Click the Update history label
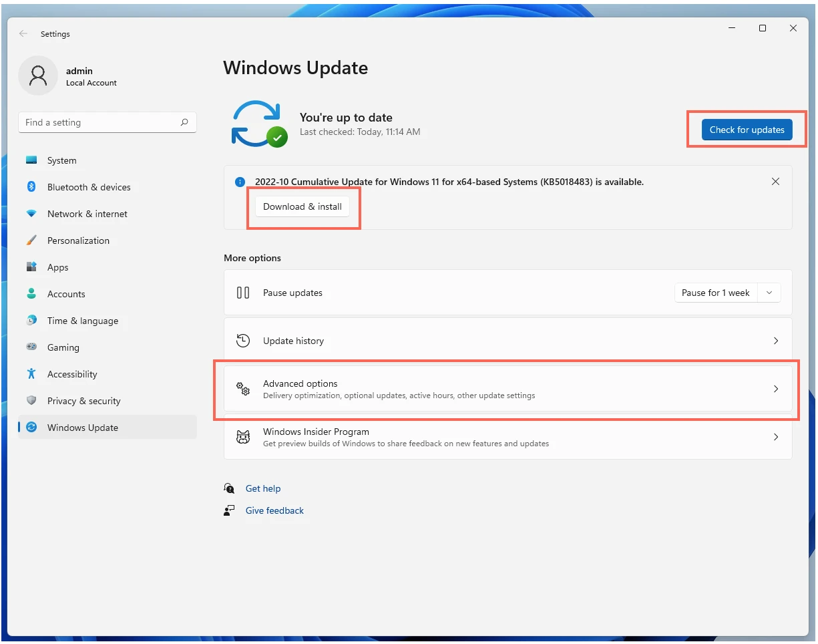 click(x=293, y=341)
